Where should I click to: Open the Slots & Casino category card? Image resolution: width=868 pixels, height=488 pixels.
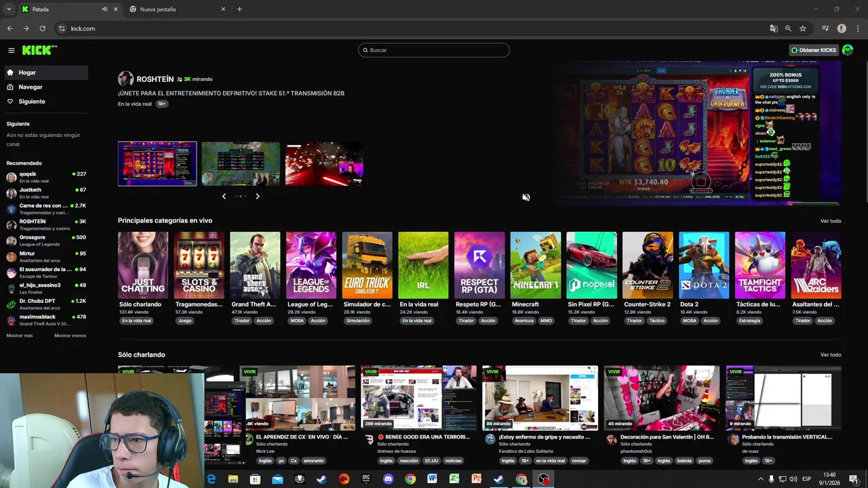coord(199,265)
